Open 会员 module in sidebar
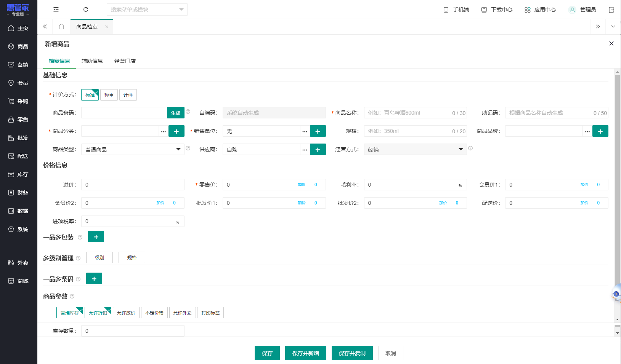The image size is (621, 364). pos(18,83)
